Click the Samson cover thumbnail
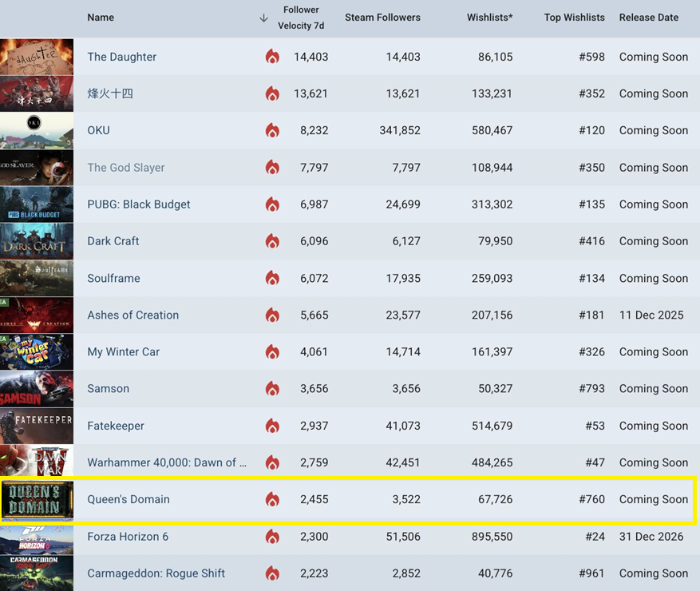This screenshot has width=700, height=591. pos(37,389)
